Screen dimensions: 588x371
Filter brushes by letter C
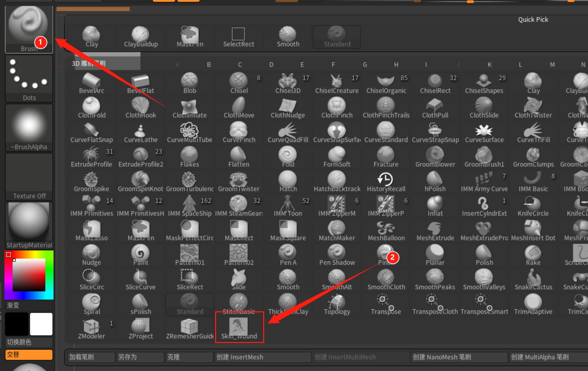(240, 64)
